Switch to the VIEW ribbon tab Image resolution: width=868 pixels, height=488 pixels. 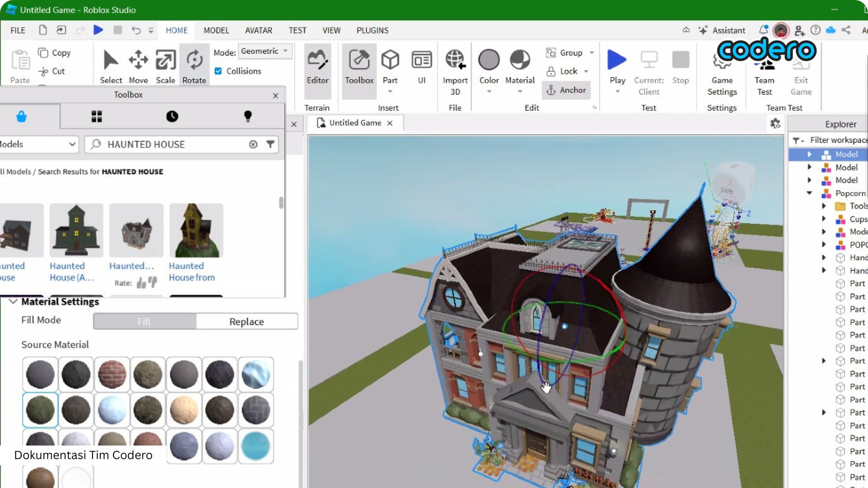pos(331,30)
